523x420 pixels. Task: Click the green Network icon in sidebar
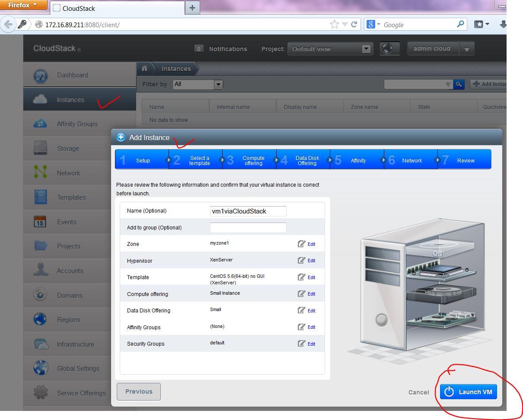[41, 172]
